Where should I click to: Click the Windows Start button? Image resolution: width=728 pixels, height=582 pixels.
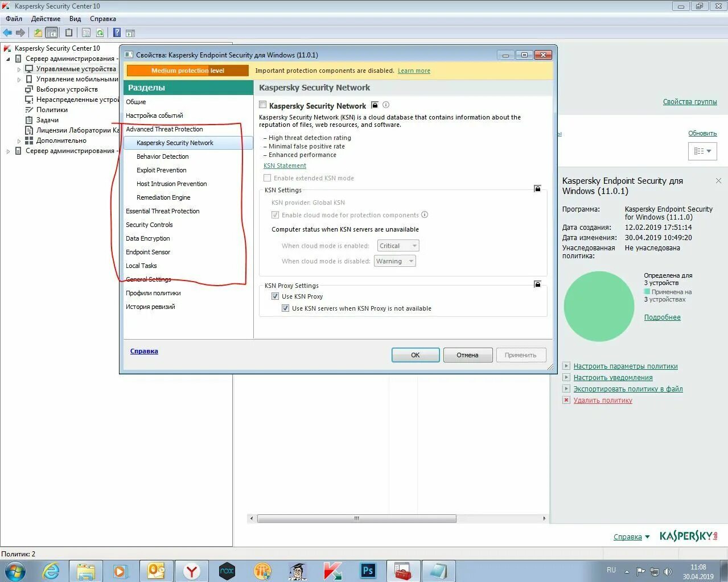(x=15, y=571)
